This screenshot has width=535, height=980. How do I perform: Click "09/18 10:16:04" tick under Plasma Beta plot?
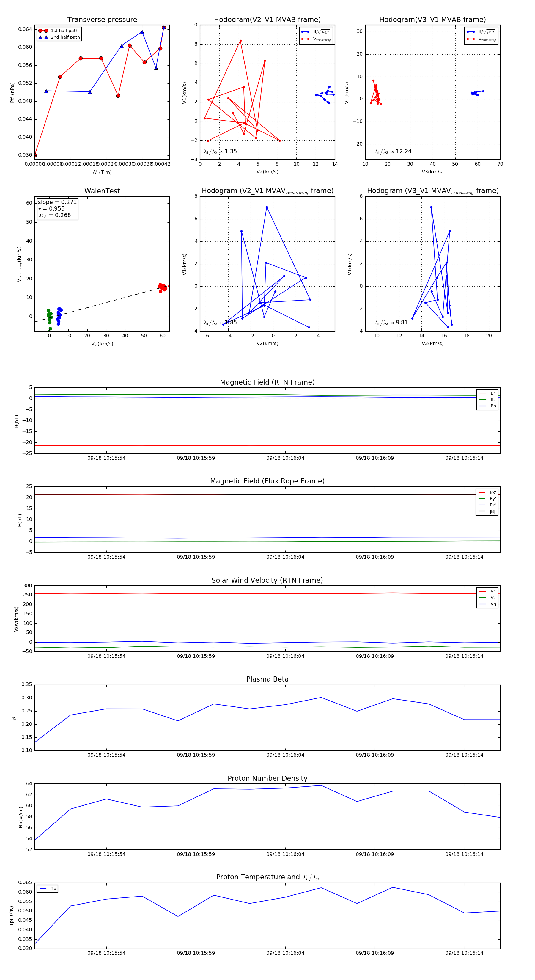[x=285, y=755]
